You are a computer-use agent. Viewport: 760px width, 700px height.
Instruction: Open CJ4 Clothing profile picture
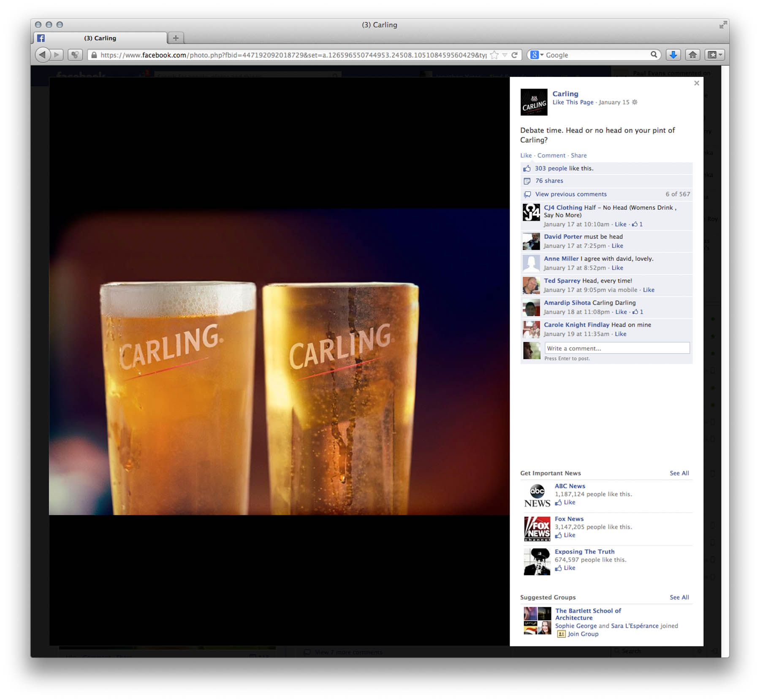[x=531, y=212]
